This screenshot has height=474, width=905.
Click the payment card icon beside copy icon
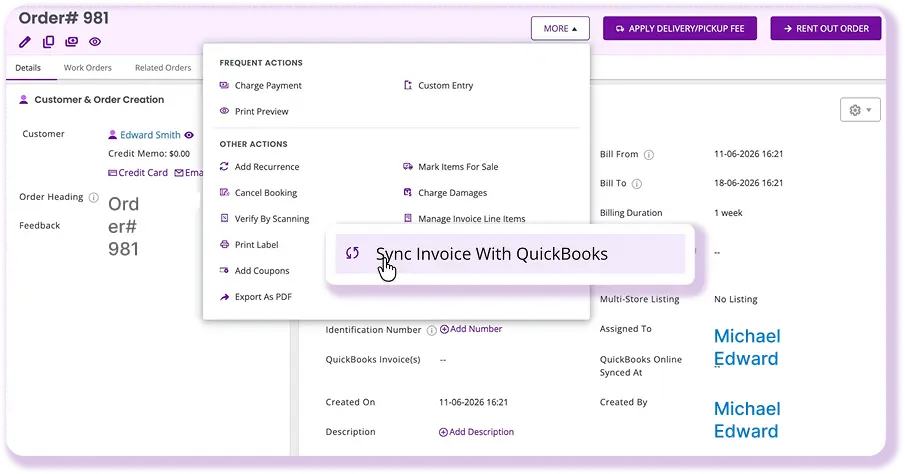coord(72,42)
